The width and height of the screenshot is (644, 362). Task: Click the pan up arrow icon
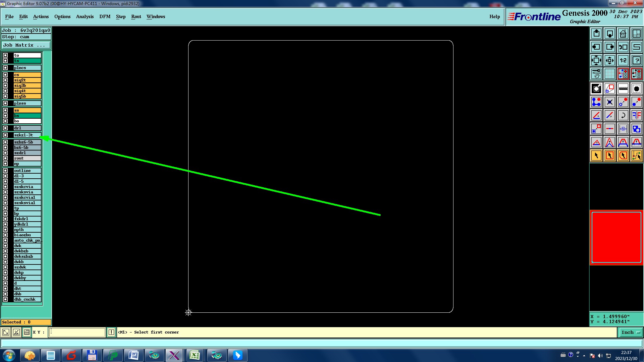(x=596, y=34)
